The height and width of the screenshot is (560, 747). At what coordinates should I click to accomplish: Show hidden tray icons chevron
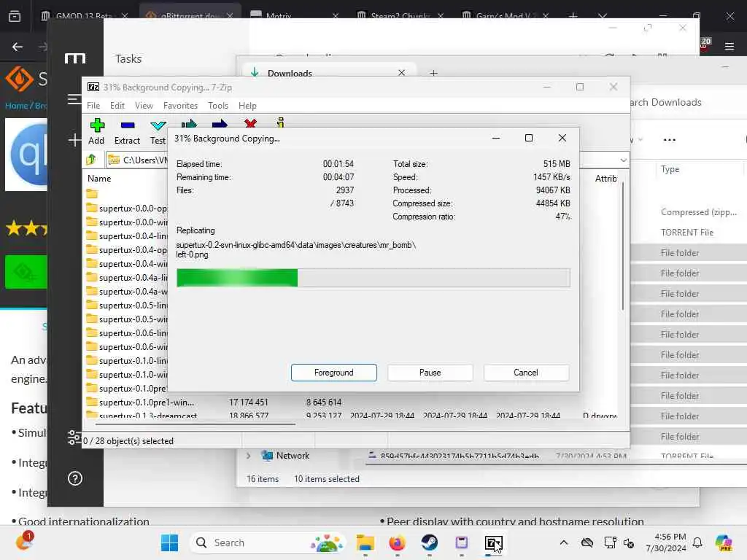(x=564, y=542)
